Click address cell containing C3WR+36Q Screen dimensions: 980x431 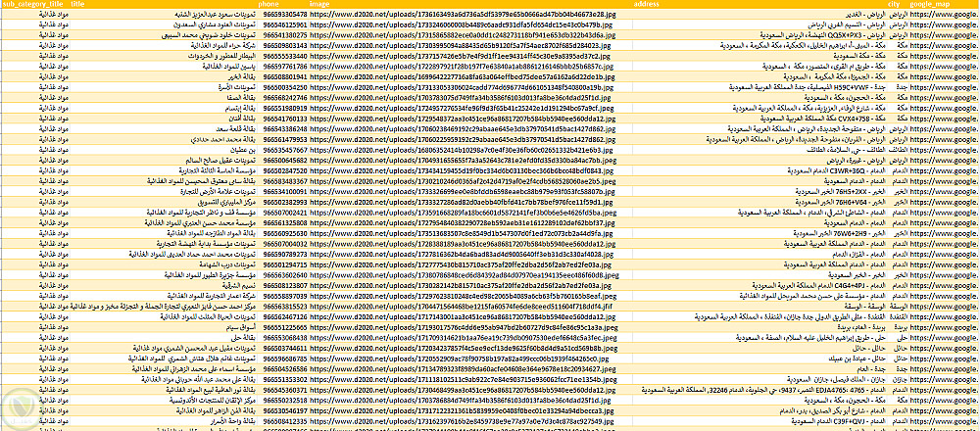[836, 170]
